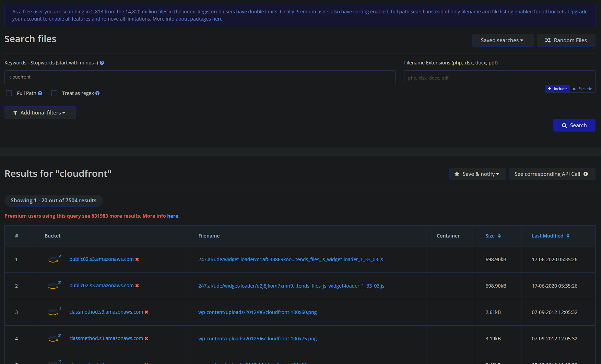Click the Upgrade link in banner
Screen dimensions: 601x364
click(578, 12)
